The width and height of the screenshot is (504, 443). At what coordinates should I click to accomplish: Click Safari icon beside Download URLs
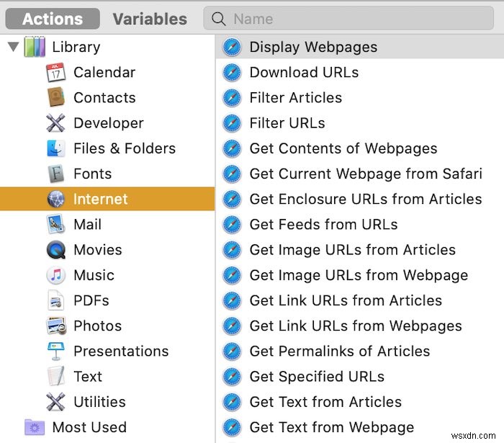point(232,72)
